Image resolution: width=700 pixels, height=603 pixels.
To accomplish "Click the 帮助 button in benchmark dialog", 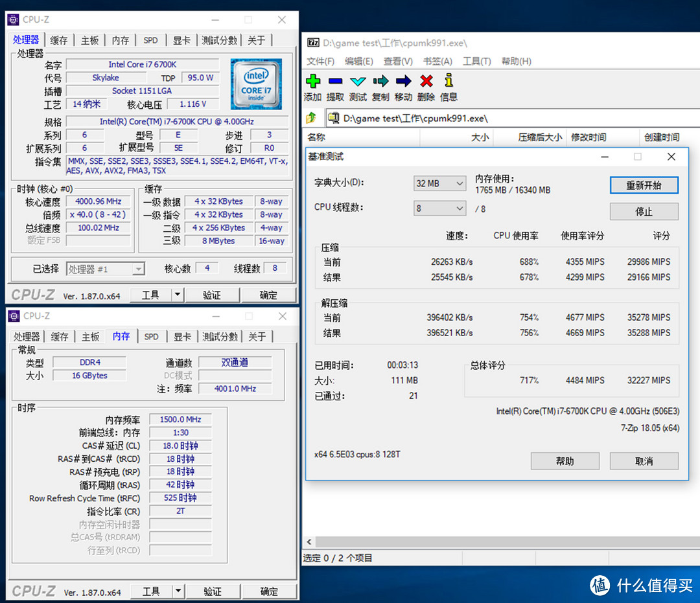I will pyautogui.click(x=565, y=461).
